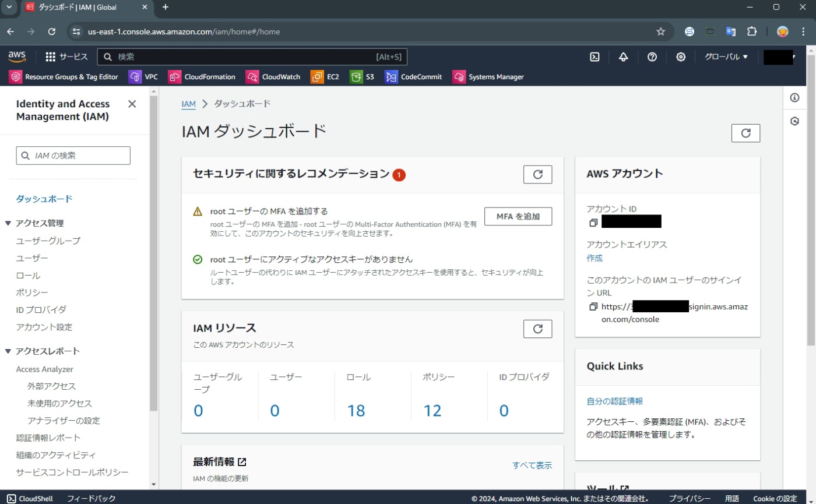Open the 自分の認証情報 quick link

(x=614, y=401)
